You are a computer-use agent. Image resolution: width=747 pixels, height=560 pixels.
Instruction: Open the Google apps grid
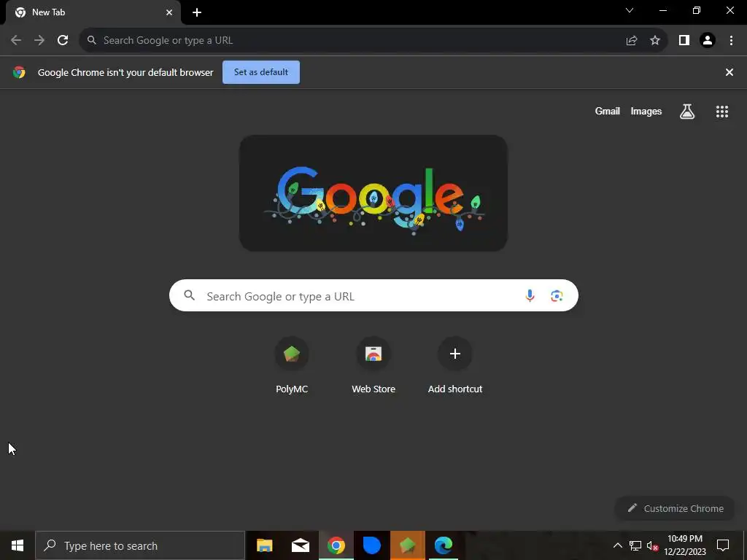click(x=722, y=112)
